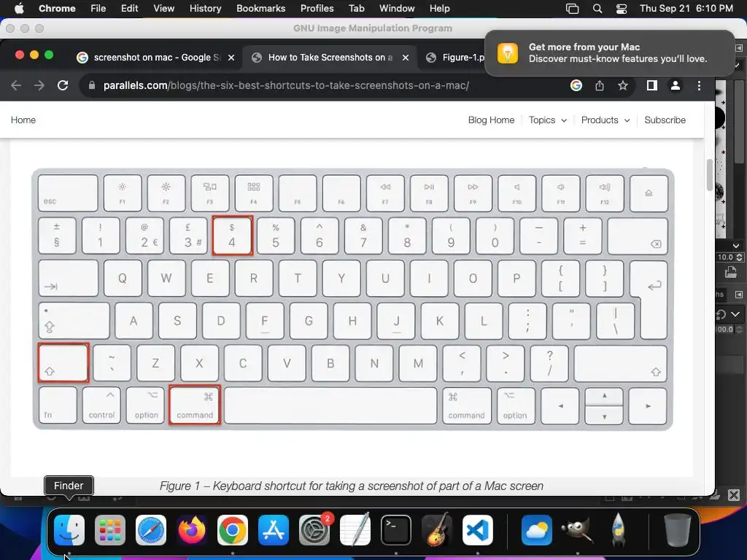Switch to the Figure-1 tab

point(457,57)
